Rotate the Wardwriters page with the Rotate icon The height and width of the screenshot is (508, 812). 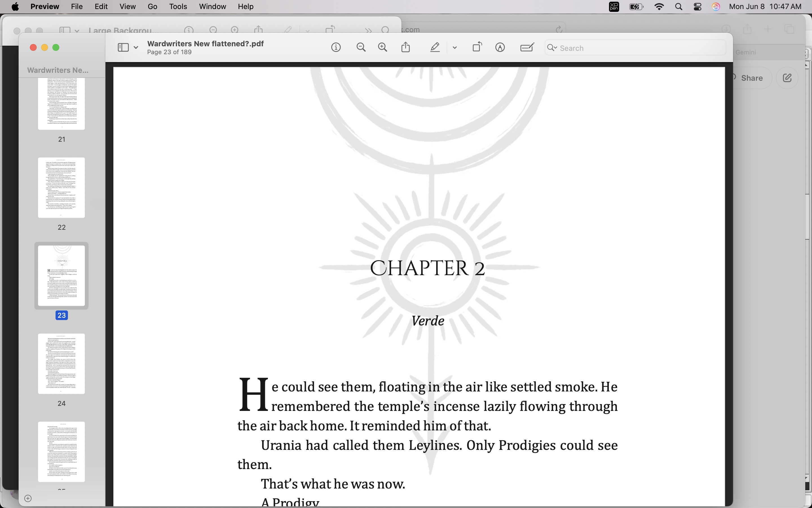[477, 47]
